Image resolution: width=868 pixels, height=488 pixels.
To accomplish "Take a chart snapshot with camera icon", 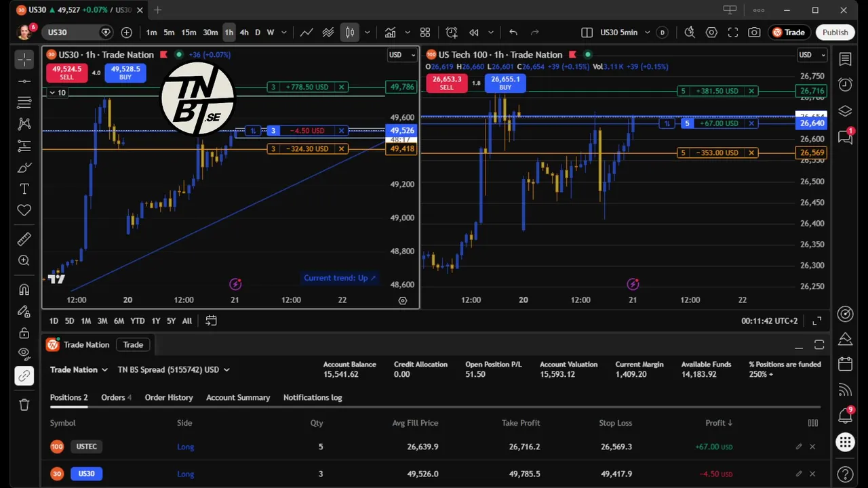I will 754,33.
